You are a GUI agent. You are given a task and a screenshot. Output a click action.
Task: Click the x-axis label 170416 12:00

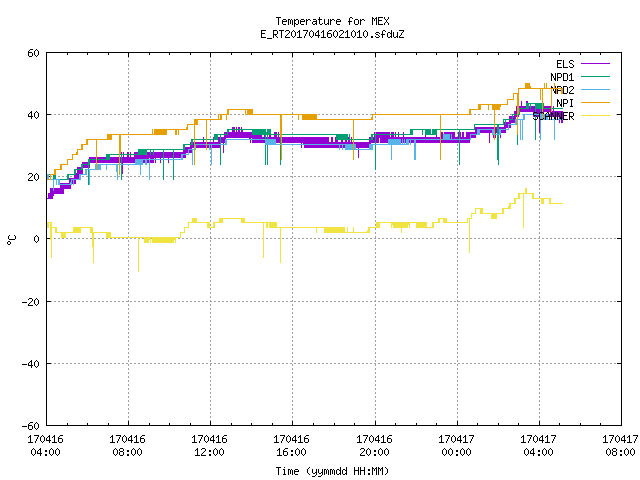pos(209,446)
